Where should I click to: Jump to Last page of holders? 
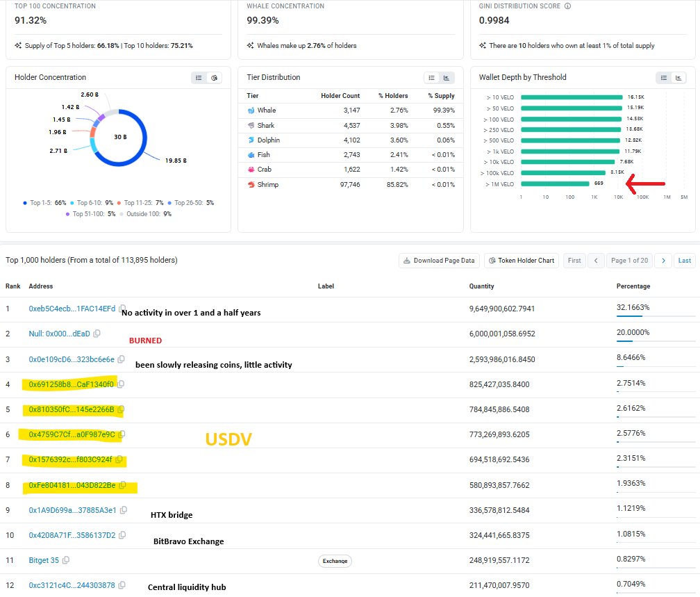coord(685,261)
